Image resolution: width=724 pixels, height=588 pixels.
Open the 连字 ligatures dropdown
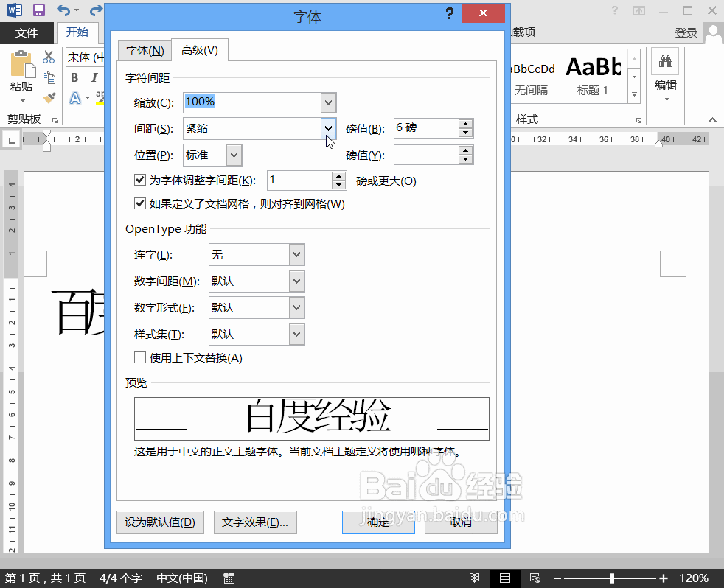(x=297, y=253)
